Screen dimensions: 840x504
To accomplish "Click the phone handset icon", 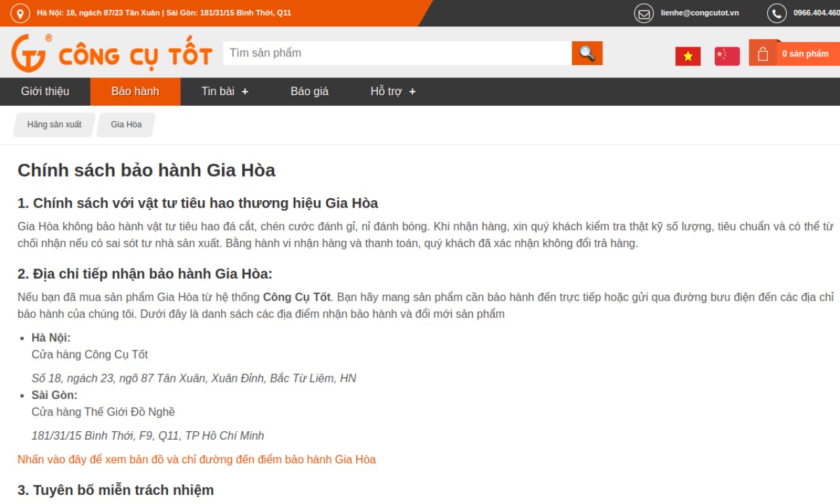I will click(777, 13).
